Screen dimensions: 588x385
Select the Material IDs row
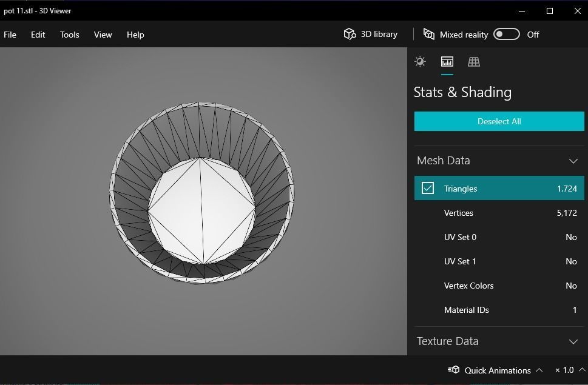(x=499, y=310)
